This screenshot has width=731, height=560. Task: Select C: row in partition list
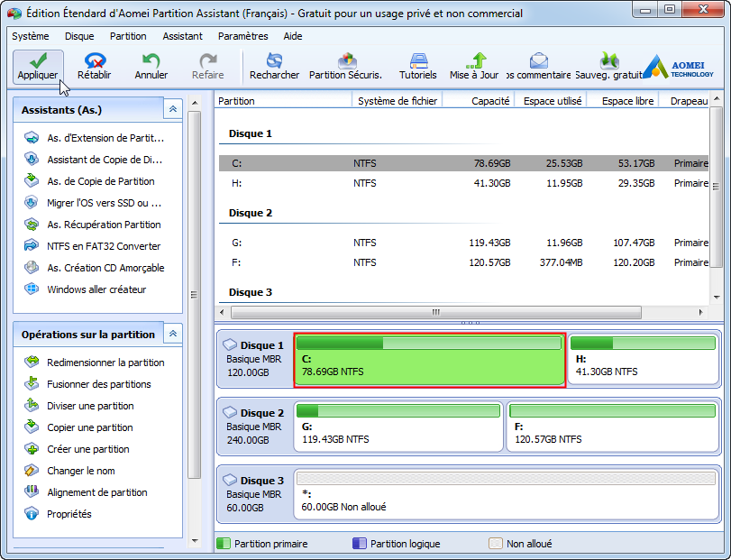click(463, 163)
